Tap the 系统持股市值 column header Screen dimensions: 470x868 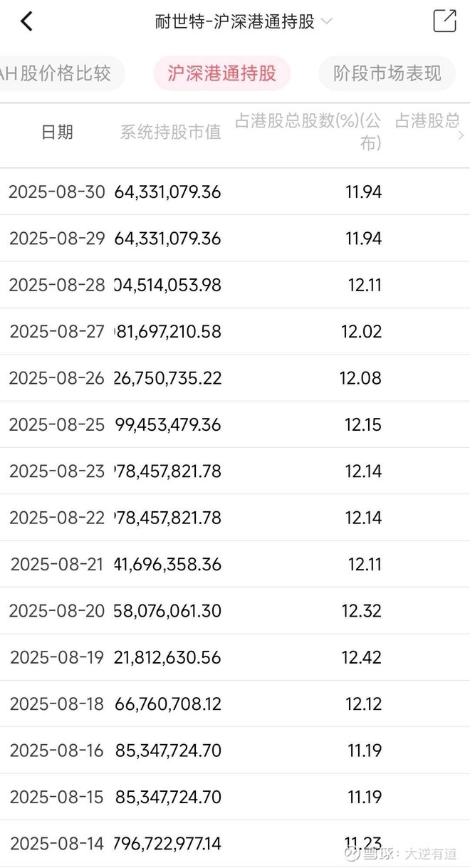pyautogui.click(x=170, y=132)
